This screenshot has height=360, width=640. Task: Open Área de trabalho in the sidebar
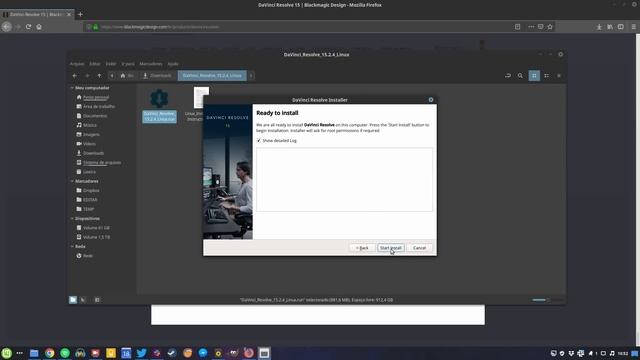[99, 107]
